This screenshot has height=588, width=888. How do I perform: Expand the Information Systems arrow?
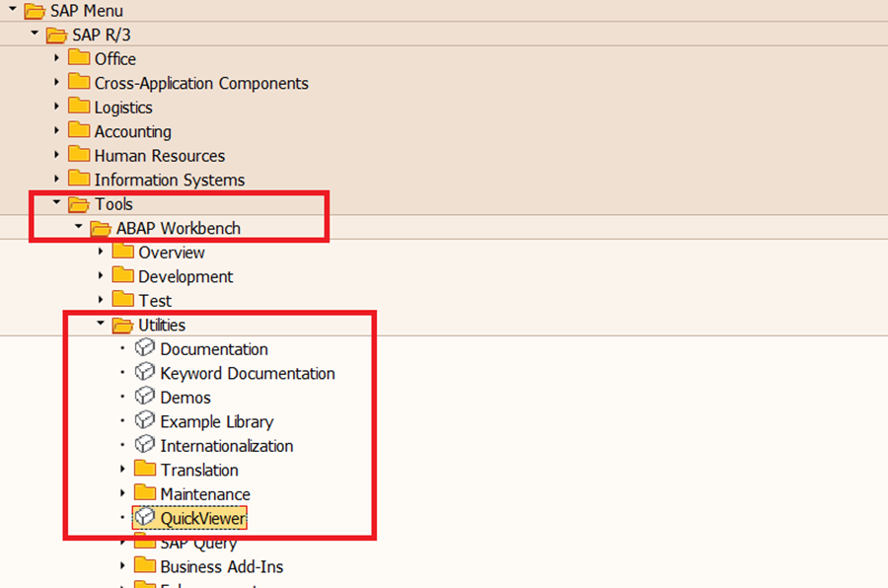click(56, 179)
